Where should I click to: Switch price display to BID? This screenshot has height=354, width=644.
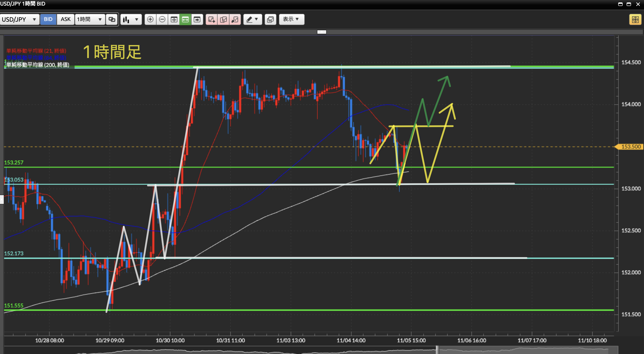coord(48,19)
